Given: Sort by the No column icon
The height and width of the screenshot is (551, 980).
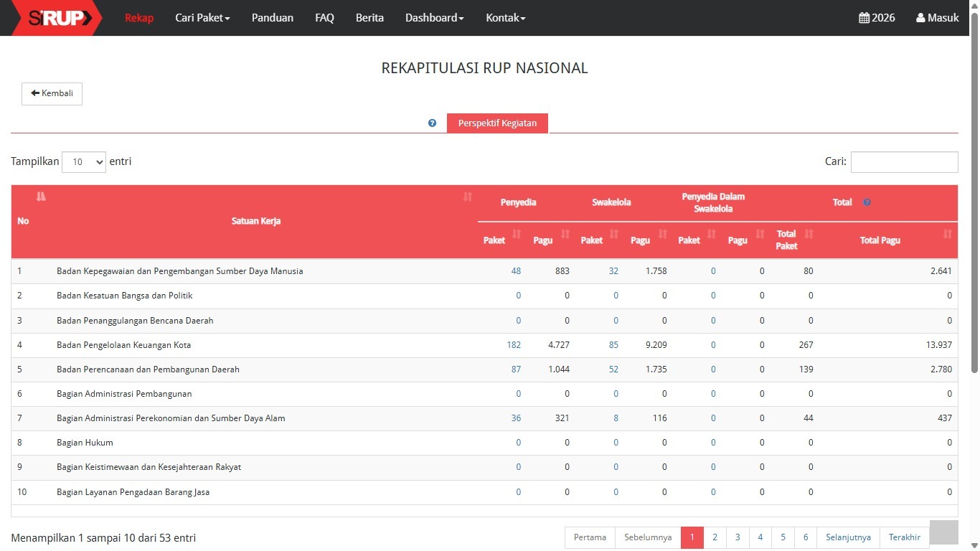Looking at the screenshot, I should tap(41, 197).
